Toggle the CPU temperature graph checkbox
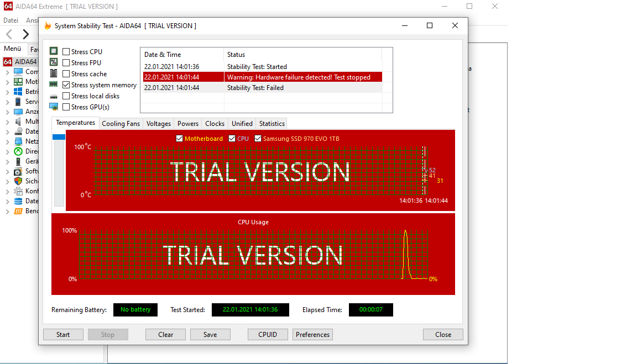 click(232, 139)
